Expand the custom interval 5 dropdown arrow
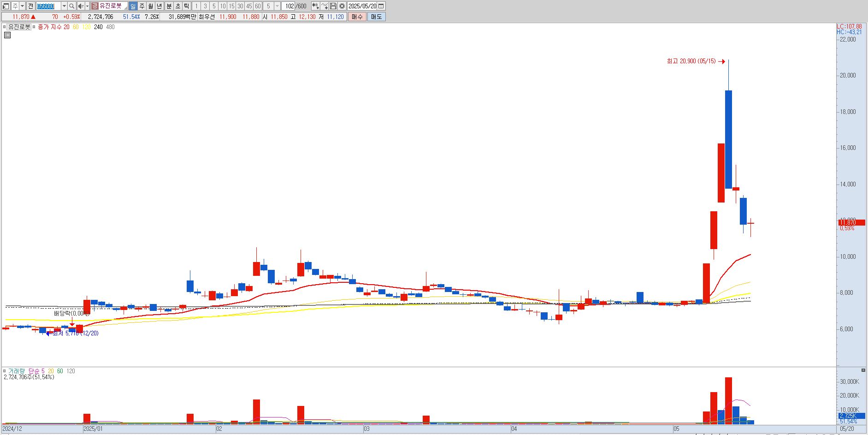 (x=278, y=6)
